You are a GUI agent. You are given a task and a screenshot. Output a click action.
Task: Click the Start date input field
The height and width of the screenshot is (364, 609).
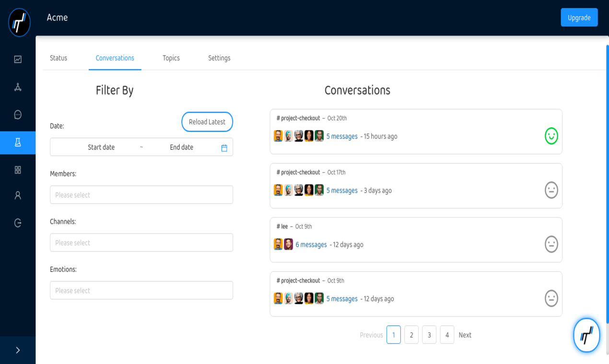[x=101, y=147]
